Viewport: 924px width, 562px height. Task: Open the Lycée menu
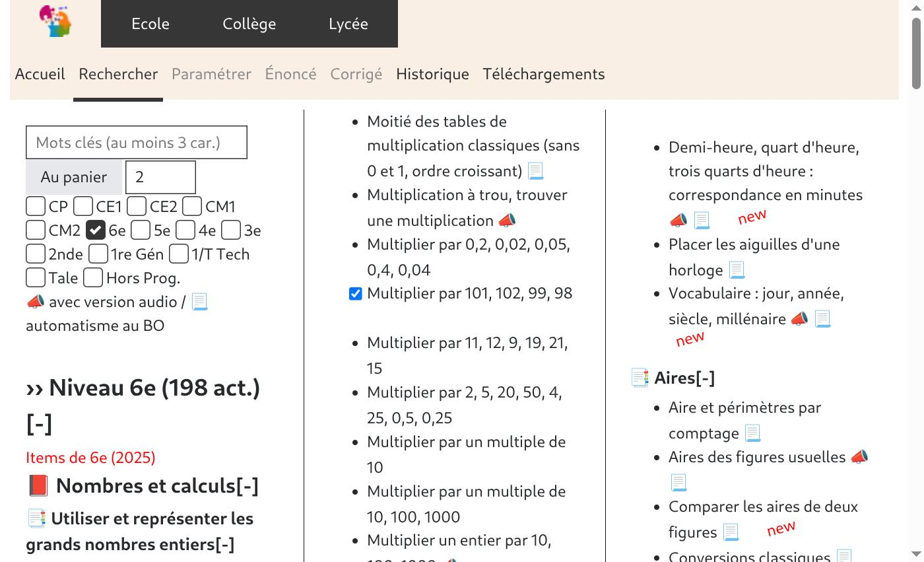click(348, 24)
